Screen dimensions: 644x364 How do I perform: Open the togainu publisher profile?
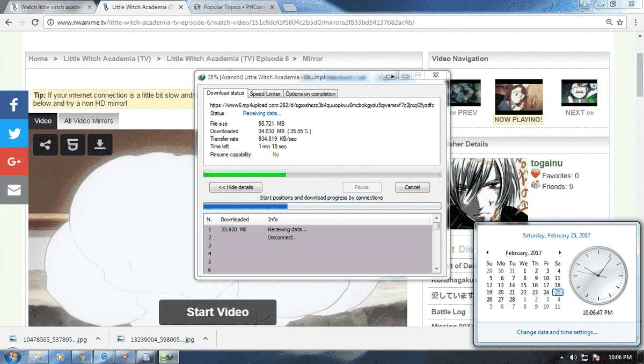click(x=547, y=163)
